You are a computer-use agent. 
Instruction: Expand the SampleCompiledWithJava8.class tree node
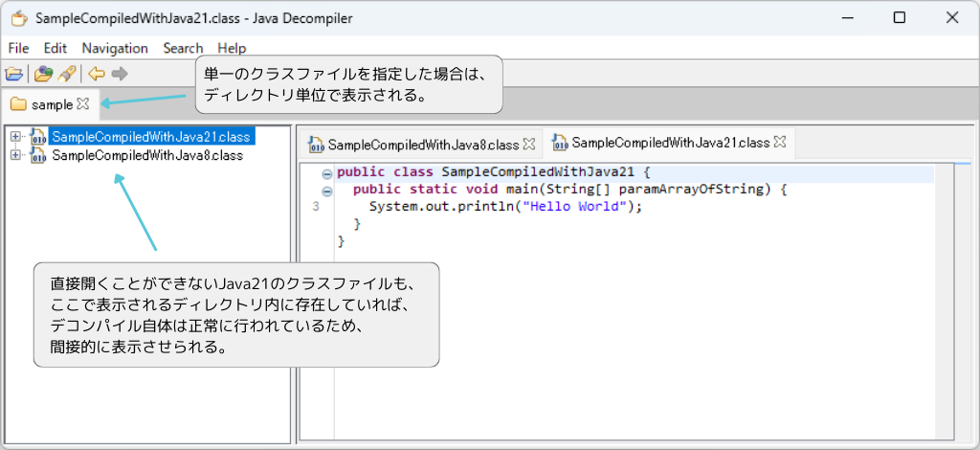[15, 155]
